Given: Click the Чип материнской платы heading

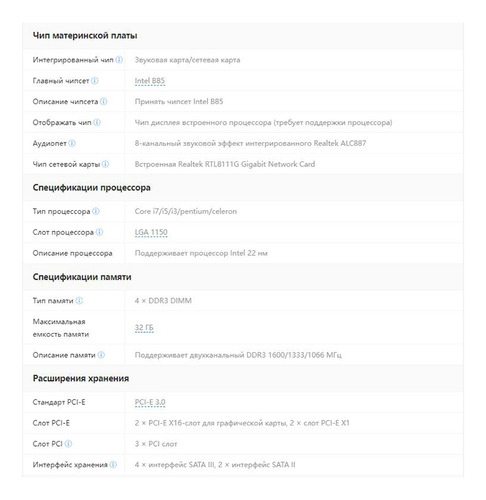Looking at the screenshot, I should pyautogui.click(x=85, y=36).
